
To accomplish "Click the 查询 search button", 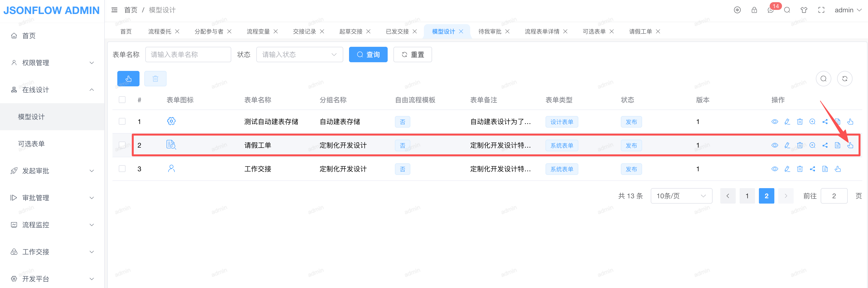I will [x=368, y=55].
